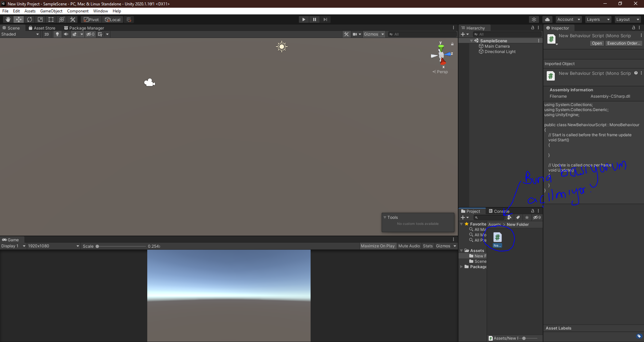Open the Layers dropdown

click(x=598, y=19)
